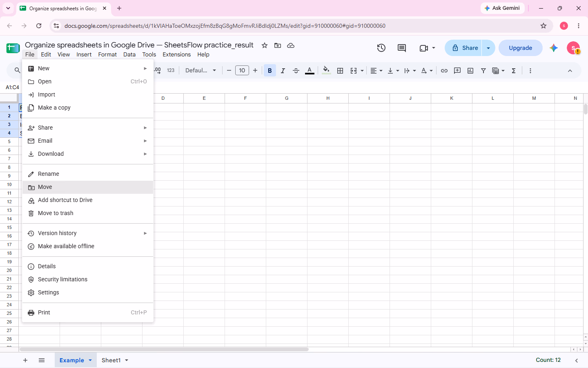The image size is (588, 368).
Task: Bookmark this page star in address bar
Action: tap(543, 26)
